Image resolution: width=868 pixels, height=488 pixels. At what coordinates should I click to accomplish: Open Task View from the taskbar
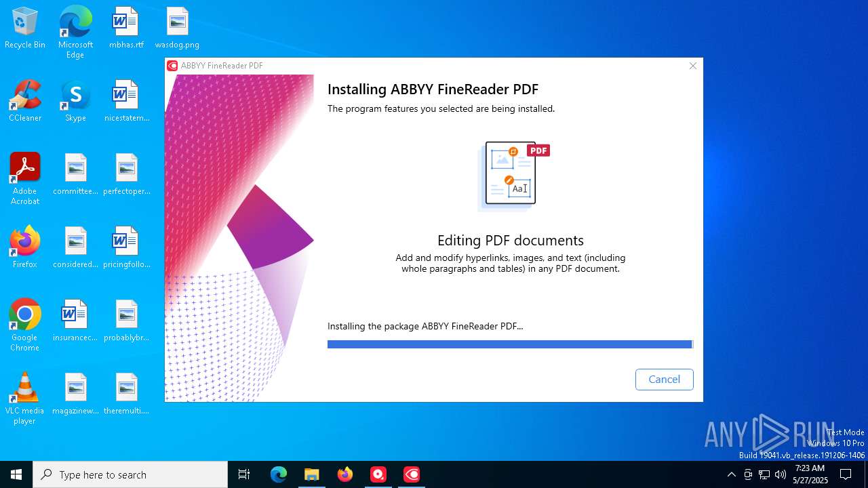click(244, 474)
